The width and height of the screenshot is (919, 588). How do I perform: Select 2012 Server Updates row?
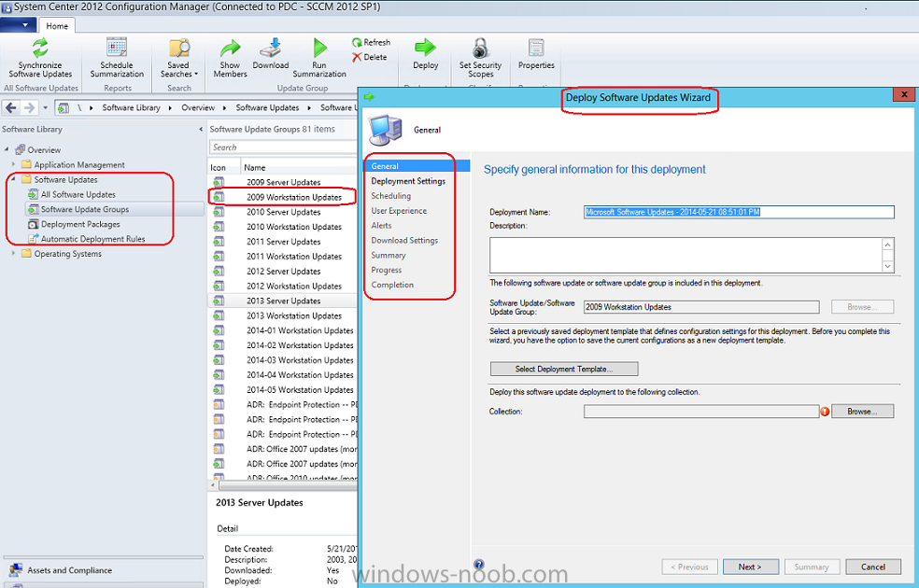pyautogui.click(x=283, y=272)
